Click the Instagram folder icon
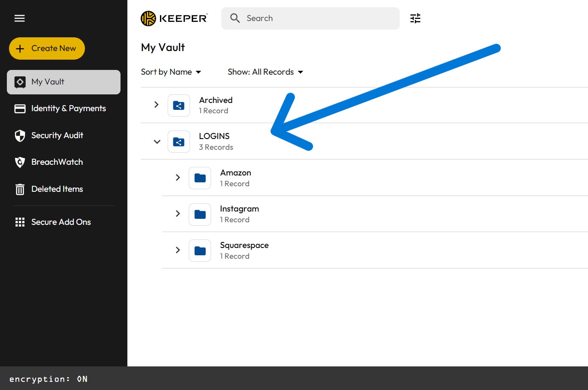 [200, 215]
